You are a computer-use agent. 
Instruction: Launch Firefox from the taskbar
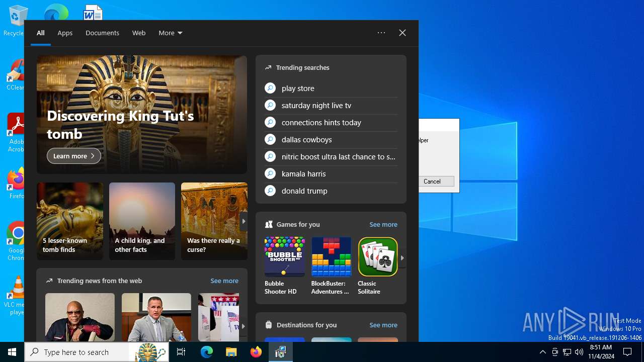pos(256,352)
